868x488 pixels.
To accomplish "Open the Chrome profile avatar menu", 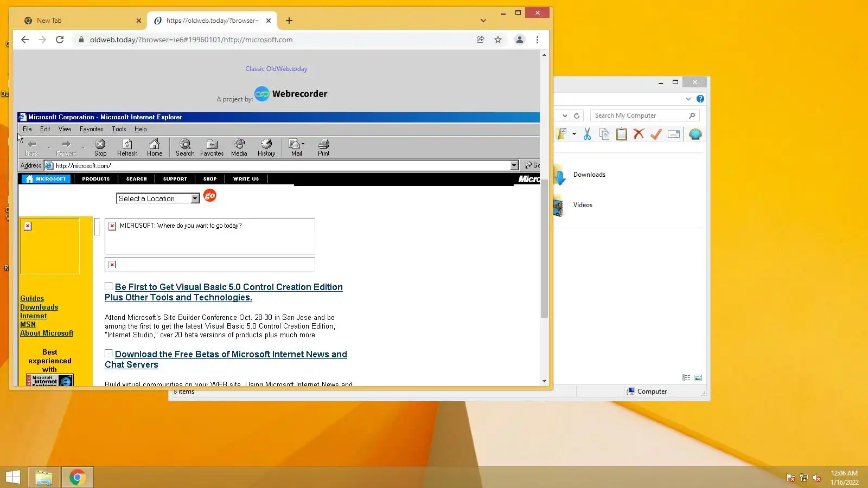I will pyautogui.click(x=520, y=40).
